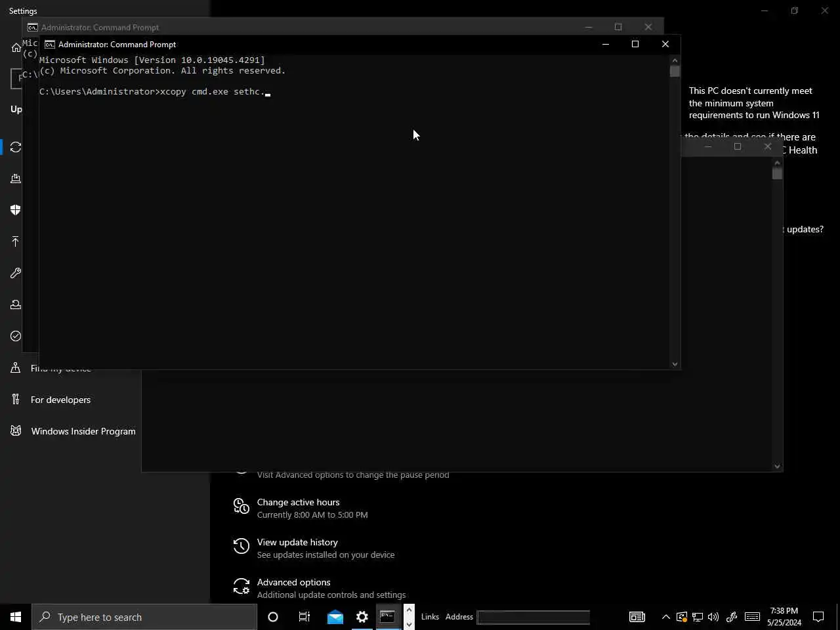Switch to Command Prompt taskbar icon
Screen dimensions: 840x630
coord(388,617)
